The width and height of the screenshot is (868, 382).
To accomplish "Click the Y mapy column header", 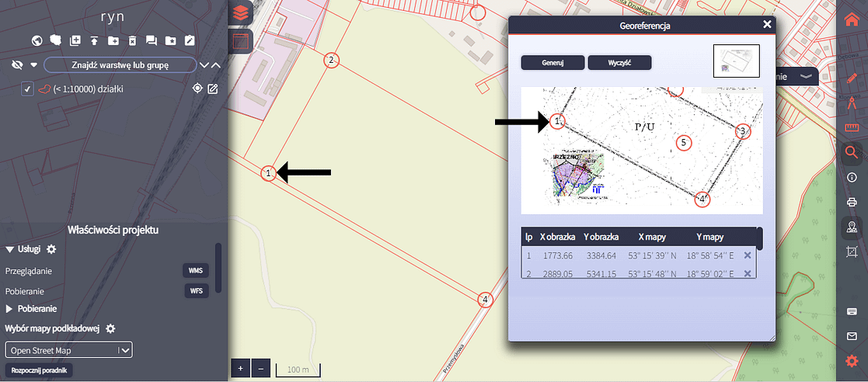I will click(x=710, y=237).
